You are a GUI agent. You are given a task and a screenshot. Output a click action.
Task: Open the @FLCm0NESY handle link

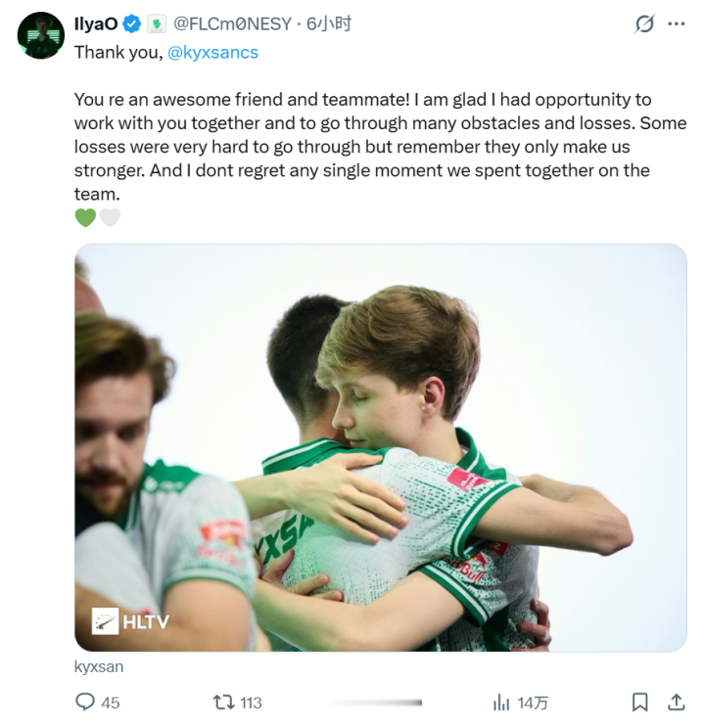pos(233,24)
